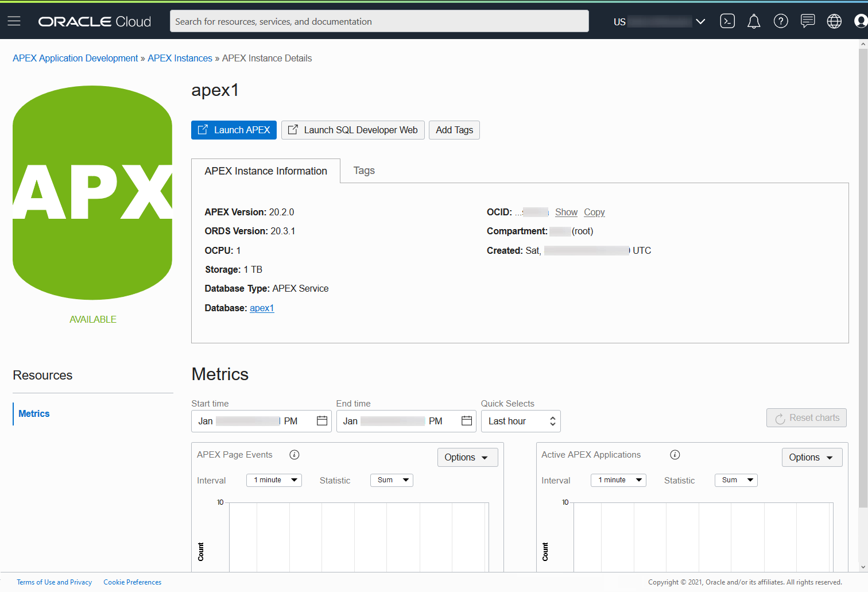Open Cloud Shell from the header
The image size is (868, 592).
click(727, 21)
